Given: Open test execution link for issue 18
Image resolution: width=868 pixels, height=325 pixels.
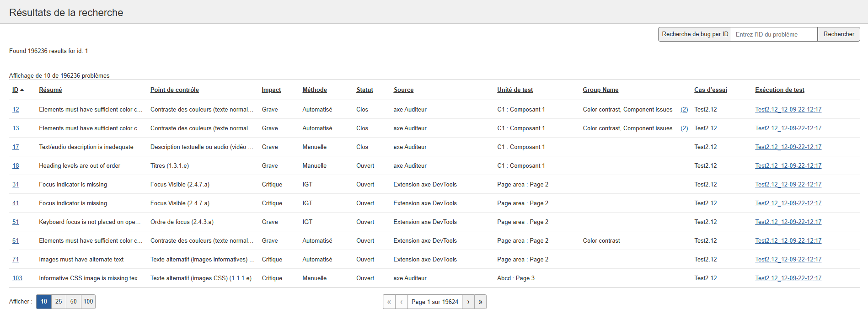Looking at the screenshot, I should 788,166.
